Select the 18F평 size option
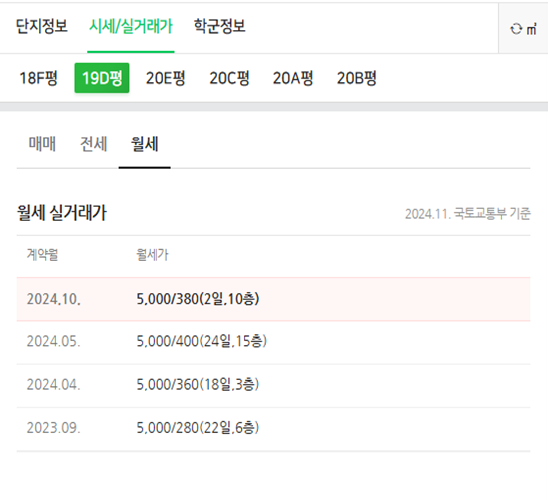 38,78
